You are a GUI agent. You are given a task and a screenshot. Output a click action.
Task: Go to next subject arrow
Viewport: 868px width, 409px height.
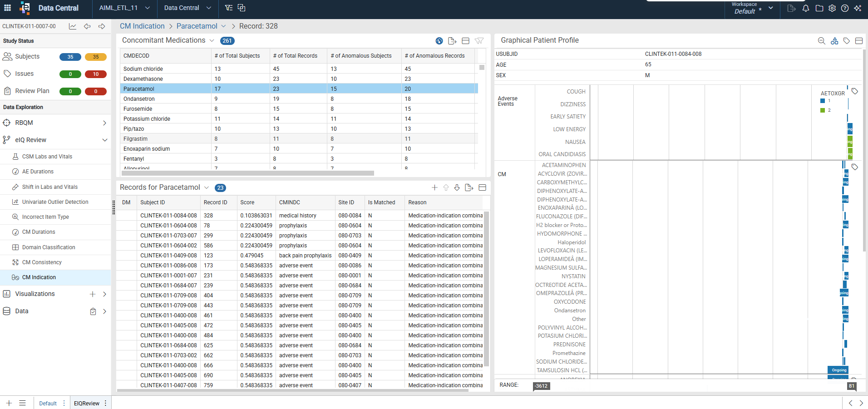point(102,26)
